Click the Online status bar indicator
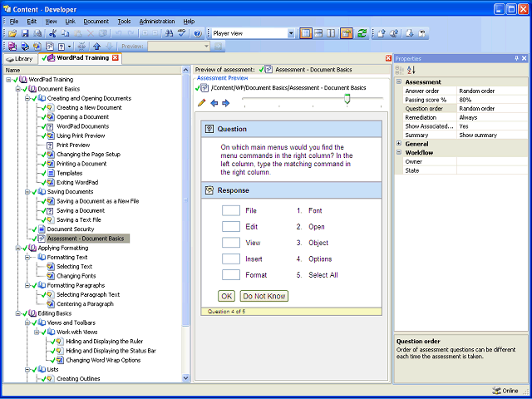 [x=505, y=391]
